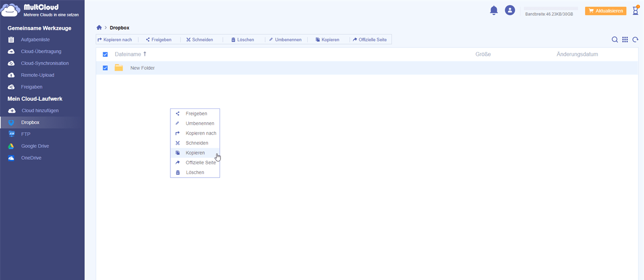This screenshot has height=280, width=644.
Task: Choose Schneiden in the context menu
Action: tap(195, 143)
